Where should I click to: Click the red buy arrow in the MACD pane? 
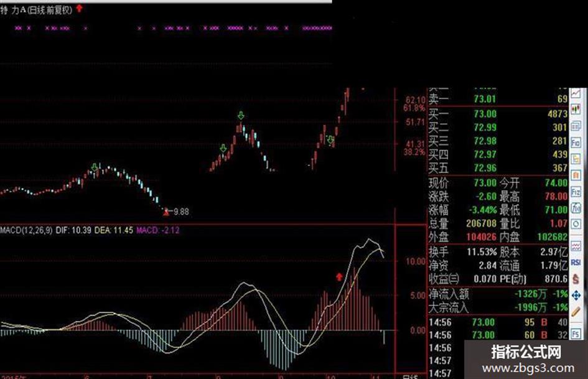pos(339,277)
